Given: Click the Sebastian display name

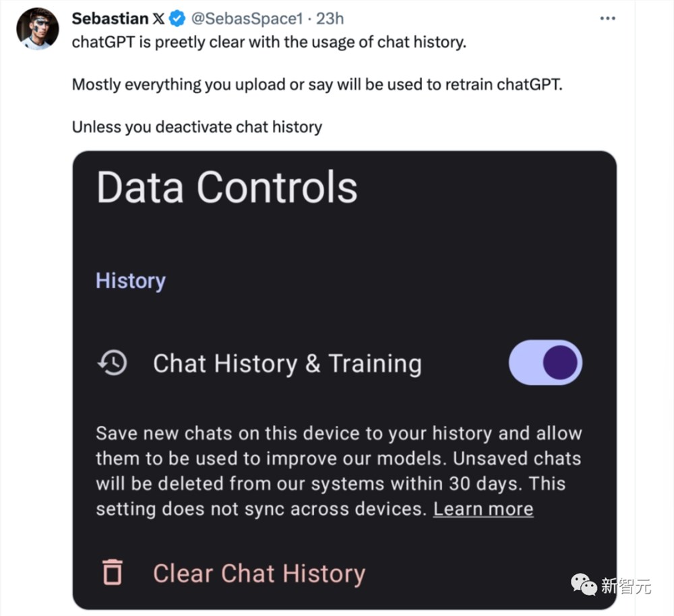Looking at the screenshot, I should click(x=110, y=18).
